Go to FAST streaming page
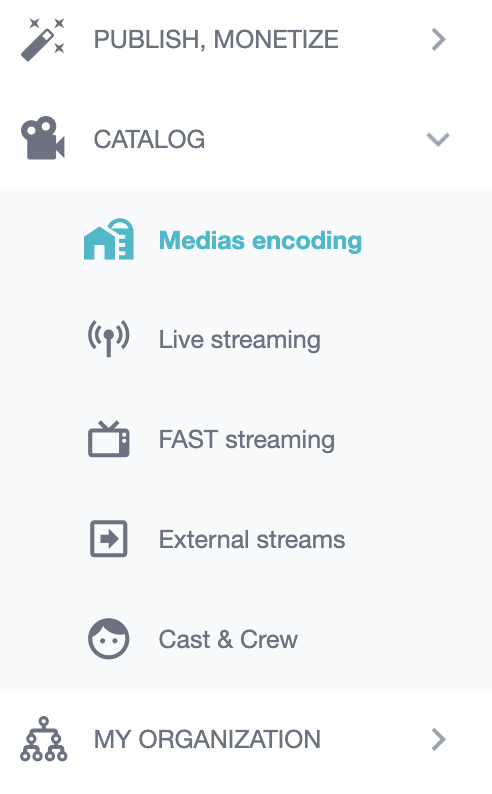This screenshot has width=492, height=794. 247,439
